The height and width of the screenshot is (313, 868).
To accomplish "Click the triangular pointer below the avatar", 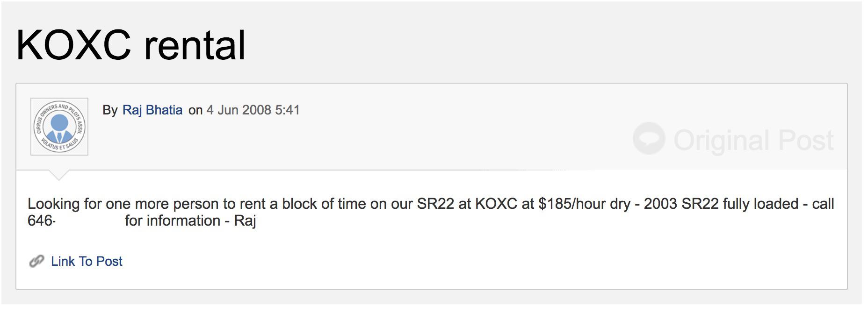I will click(x=59, y=175).
